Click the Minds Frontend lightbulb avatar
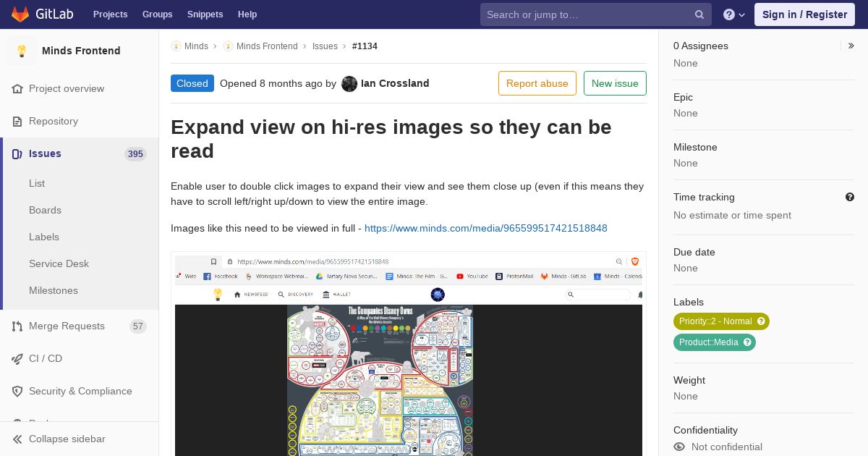The image size is (868, 456). [x=22, y=51]
